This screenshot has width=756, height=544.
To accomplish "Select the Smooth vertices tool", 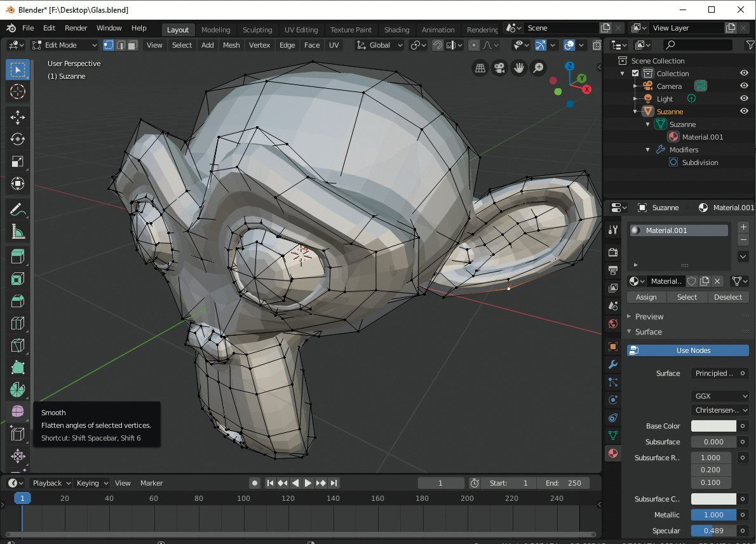I will [x=18, y=411].
